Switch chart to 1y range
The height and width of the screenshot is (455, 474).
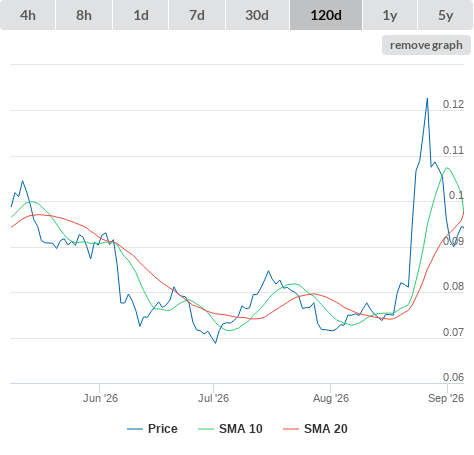point(390,15)
